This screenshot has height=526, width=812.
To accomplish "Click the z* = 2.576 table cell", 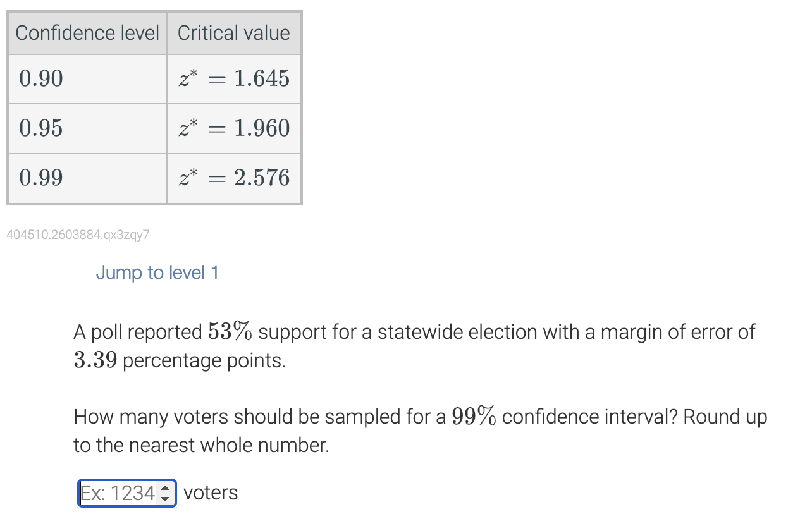I will coord(233,178).
